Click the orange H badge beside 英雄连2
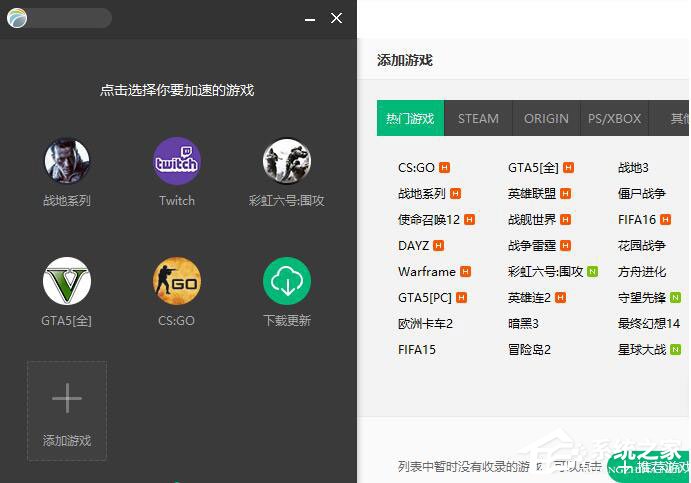 pos(560,297)
